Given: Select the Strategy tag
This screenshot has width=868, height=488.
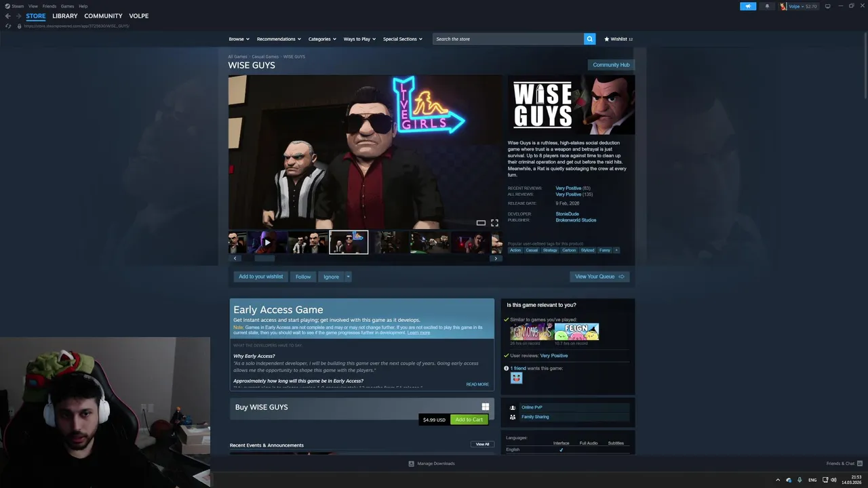Looking at the screenshot, I should (550, 250).
